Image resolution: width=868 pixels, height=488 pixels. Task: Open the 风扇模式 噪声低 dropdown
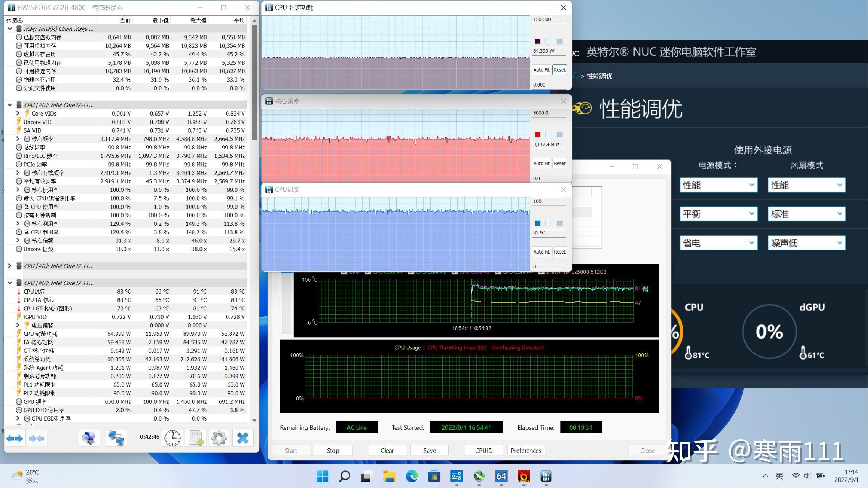(806, 243)
